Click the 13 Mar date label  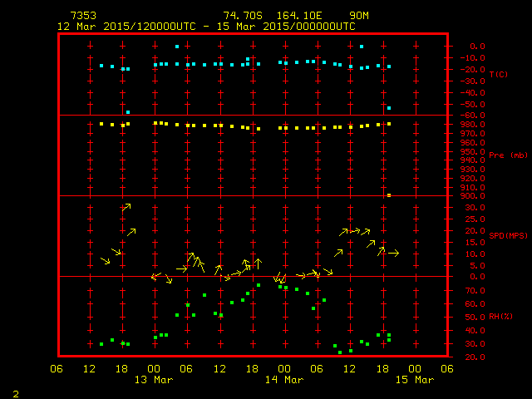(154, 380)
